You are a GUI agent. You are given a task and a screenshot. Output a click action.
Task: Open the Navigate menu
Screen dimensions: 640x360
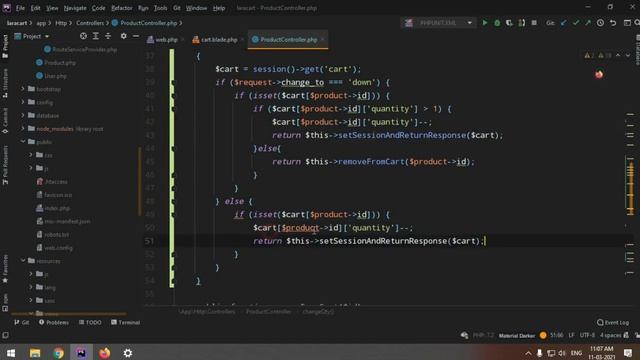pos(75,8)
